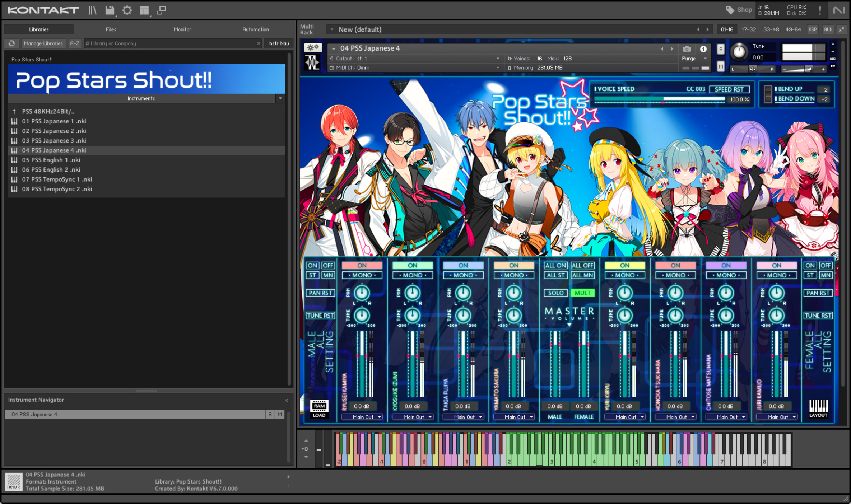
Task: Click previous instrument arrow in header
Action: 662,48
